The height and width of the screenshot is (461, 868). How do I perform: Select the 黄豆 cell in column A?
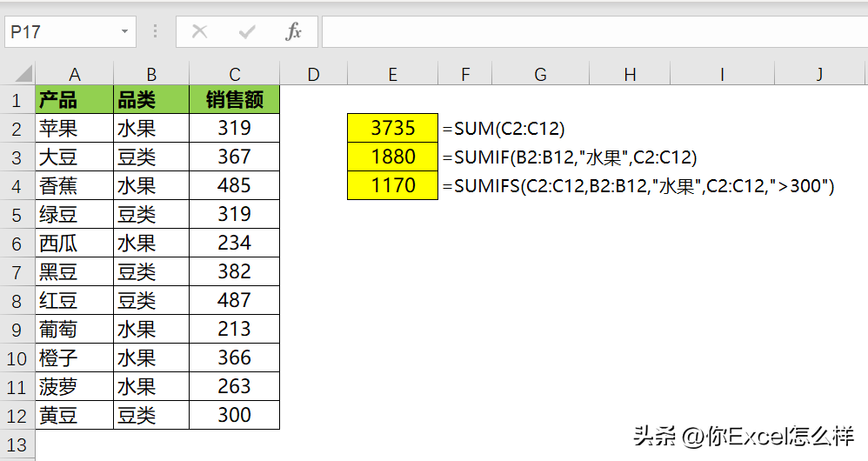(74, 415)
